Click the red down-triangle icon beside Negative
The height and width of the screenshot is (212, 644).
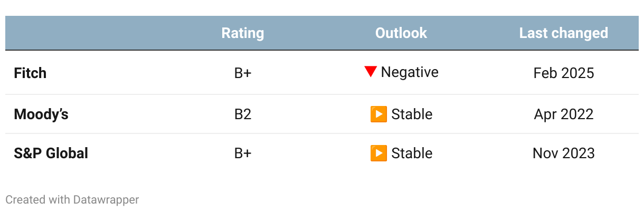pyautogui.click(x=371, y=72)
